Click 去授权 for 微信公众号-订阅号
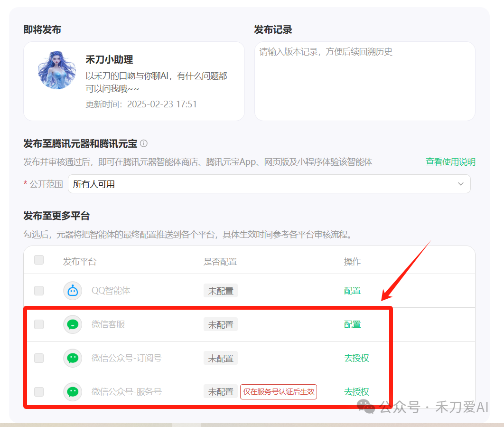The height and width of the screenshot is (427, 504). [x=356, y=358]
